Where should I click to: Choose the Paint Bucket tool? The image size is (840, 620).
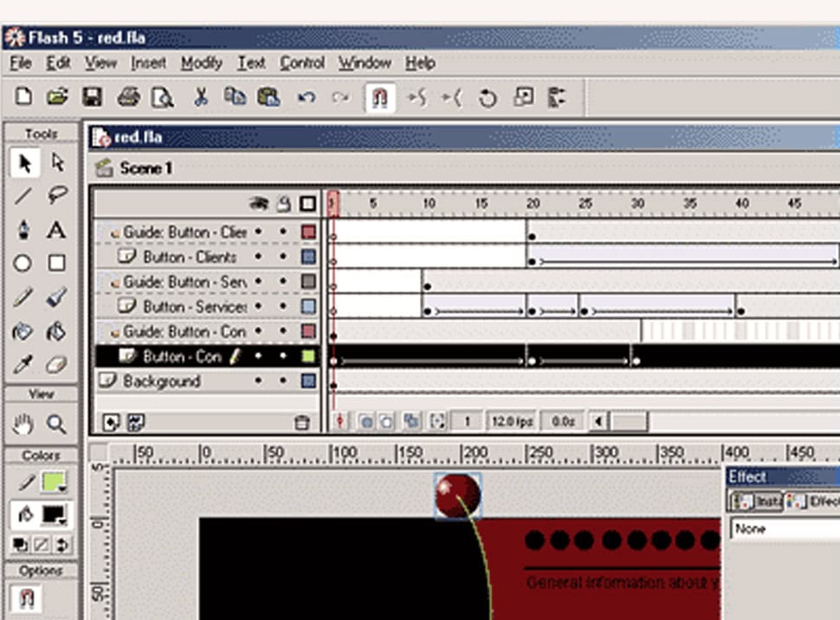[x=57, y=332]
